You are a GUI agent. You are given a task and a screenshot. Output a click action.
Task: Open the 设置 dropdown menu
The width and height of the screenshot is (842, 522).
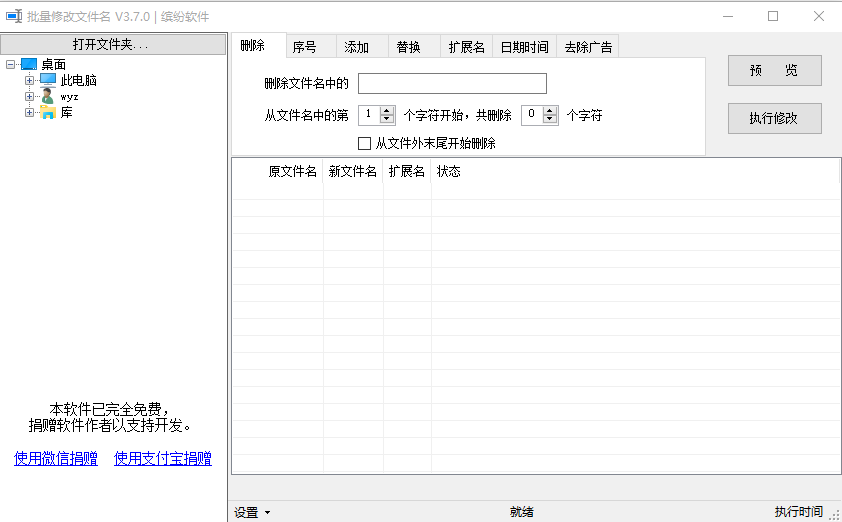[252, 512]
